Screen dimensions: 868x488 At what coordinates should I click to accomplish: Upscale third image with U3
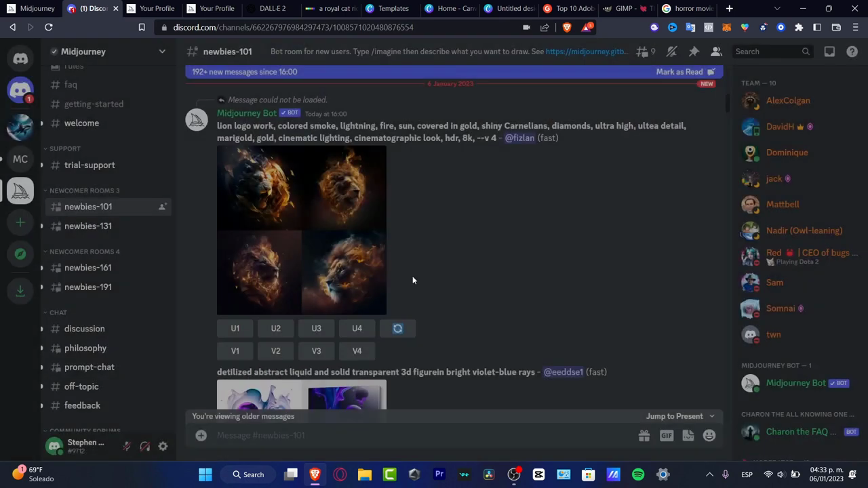(316, 328)
